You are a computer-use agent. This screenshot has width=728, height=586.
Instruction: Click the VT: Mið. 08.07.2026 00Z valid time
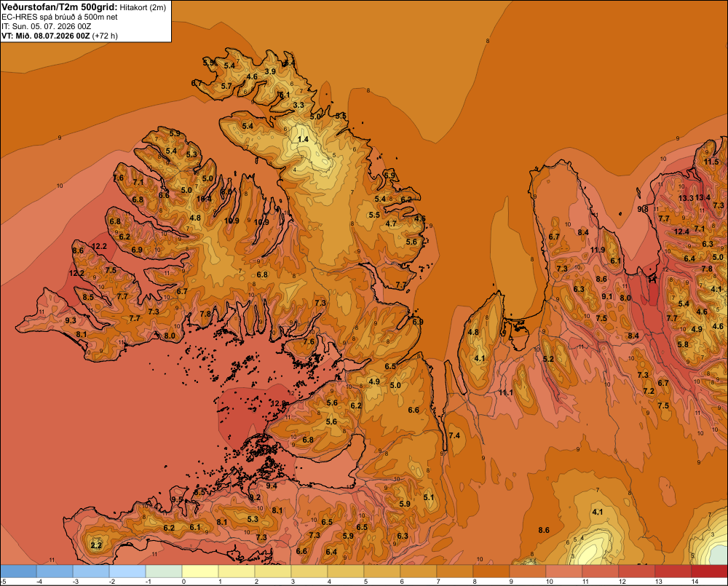[46, 36]
